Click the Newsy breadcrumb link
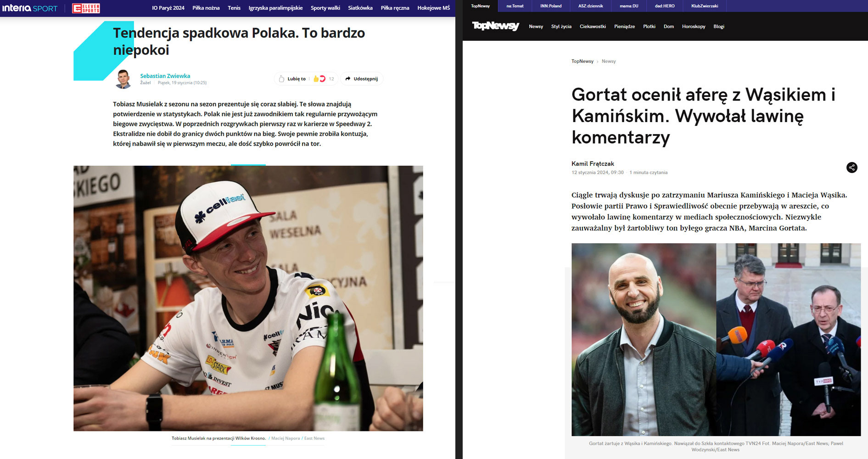The height and width of the screenshot is (459, 868). [609, 61]
